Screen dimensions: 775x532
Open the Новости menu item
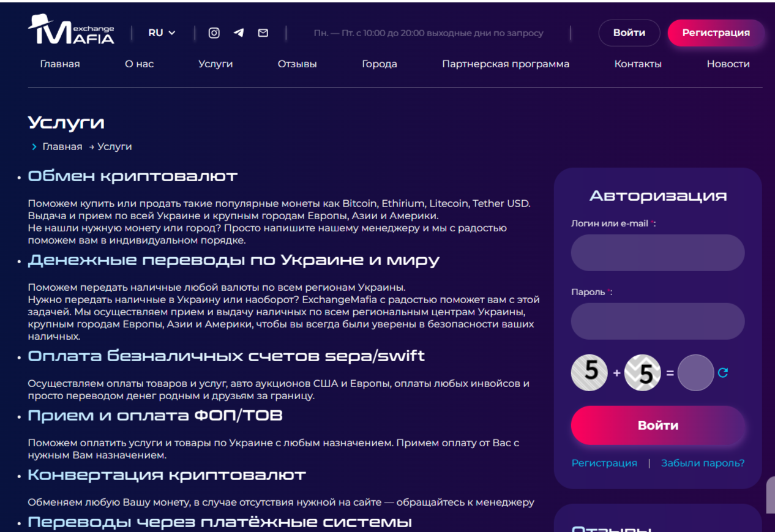(x=728, y=64)
